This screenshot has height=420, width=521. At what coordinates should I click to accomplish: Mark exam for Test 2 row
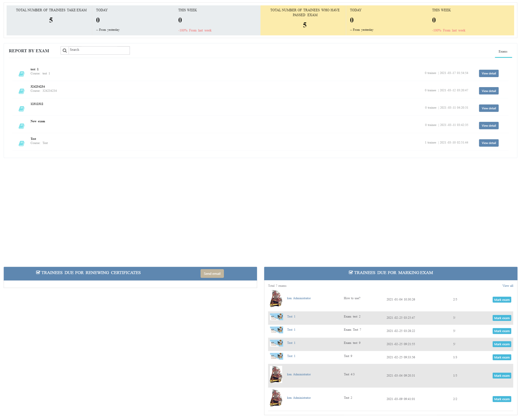click(x=502, y=399)
